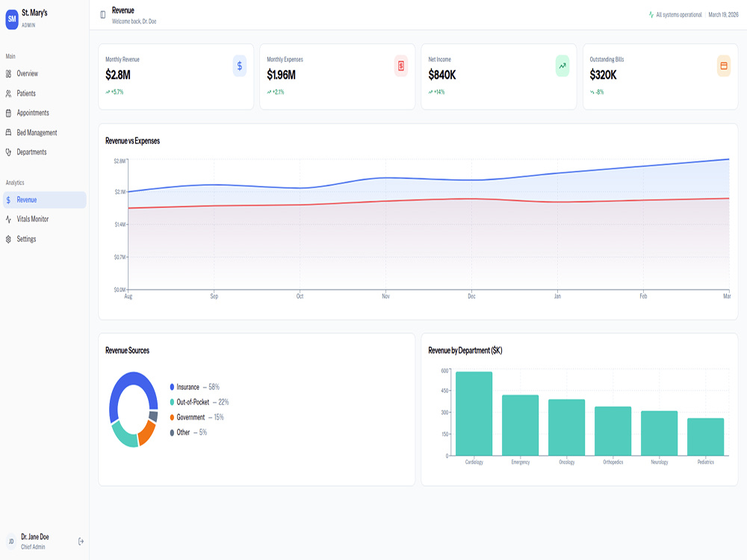Screen dimensions: 747x560
Task: Click the receipt icon on Monthly Expenses card
Action: tap(401, 66)
